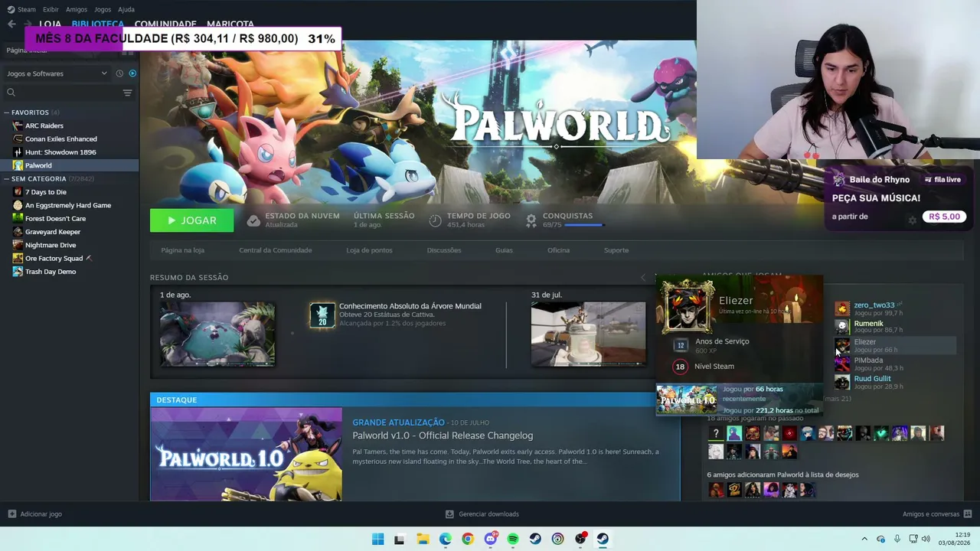Image resolution: width=980 pixels, height=551 pixels.
Task: Open PIMbada's friend profile
Action: click(868, 360)
